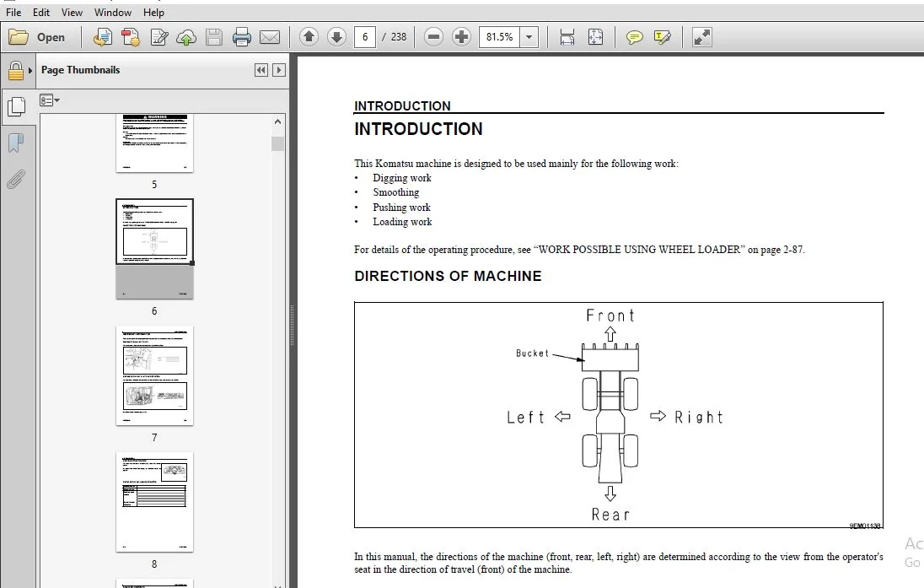Select page 6 thumbnail
The width and height of the screenshot is (924, 588).
coord(154,249)
